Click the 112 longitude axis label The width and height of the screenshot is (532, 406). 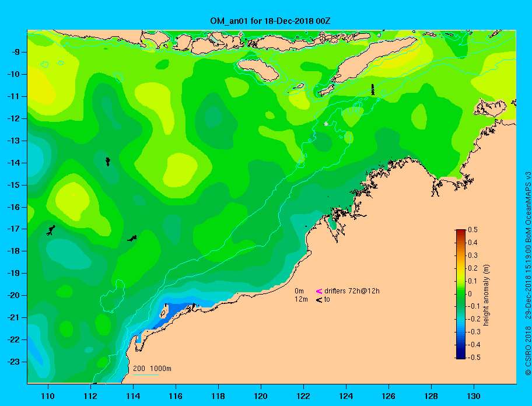coord(90,396)
